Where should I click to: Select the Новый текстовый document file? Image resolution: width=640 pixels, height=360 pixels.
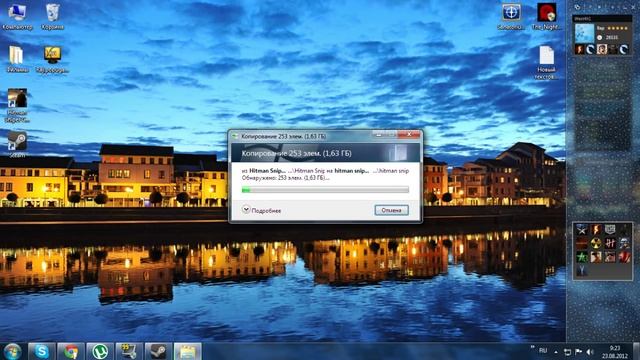pos(546,62)
